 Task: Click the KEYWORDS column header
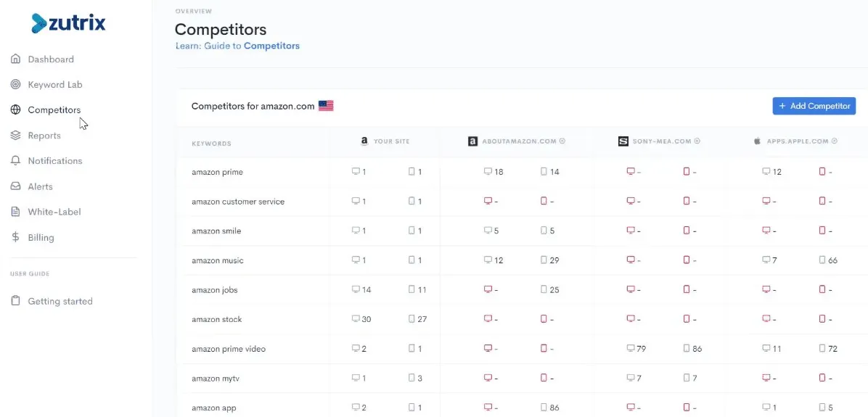(x=211, y=144)
